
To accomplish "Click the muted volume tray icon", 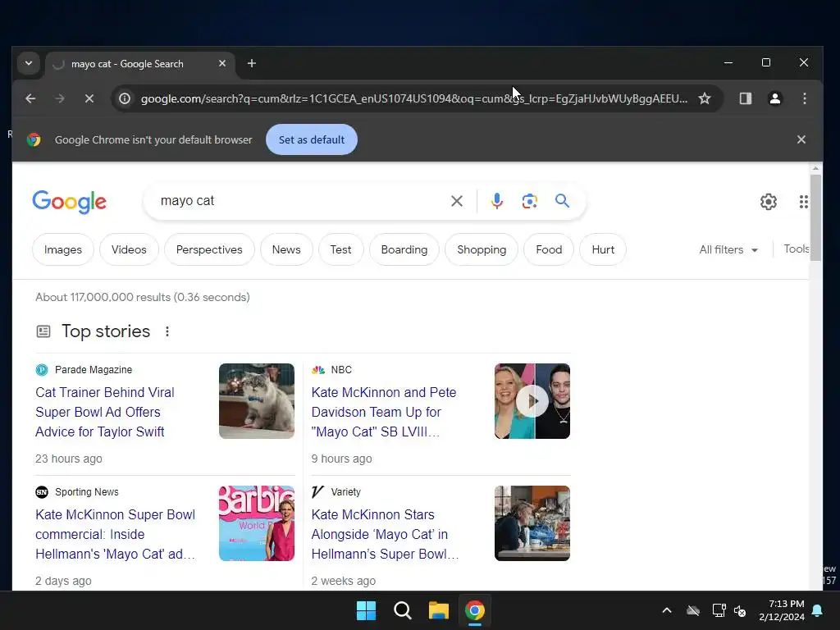I will pyautogui.click(x=741, y=610).
